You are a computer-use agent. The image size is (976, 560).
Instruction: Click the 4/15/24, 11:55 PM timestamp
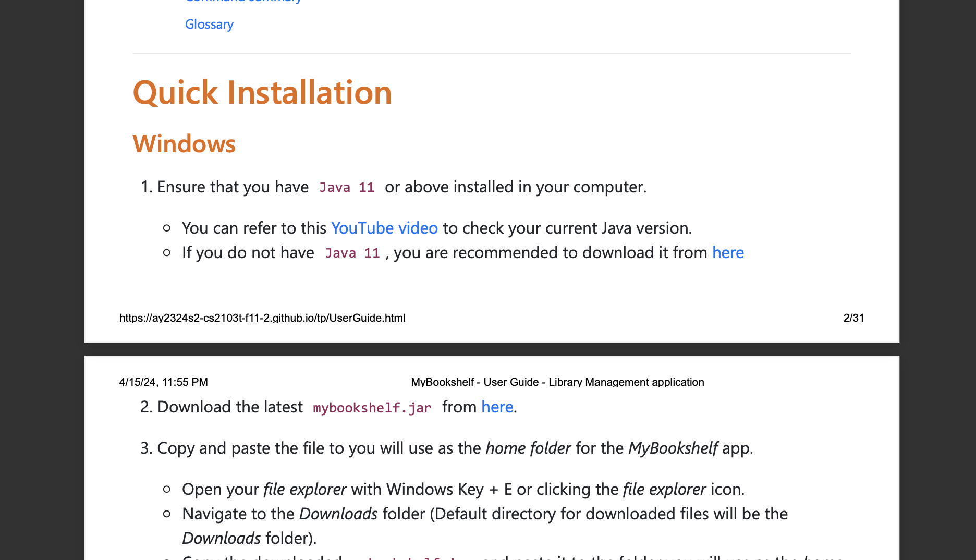pyautogui.click(x=164, y=382)
